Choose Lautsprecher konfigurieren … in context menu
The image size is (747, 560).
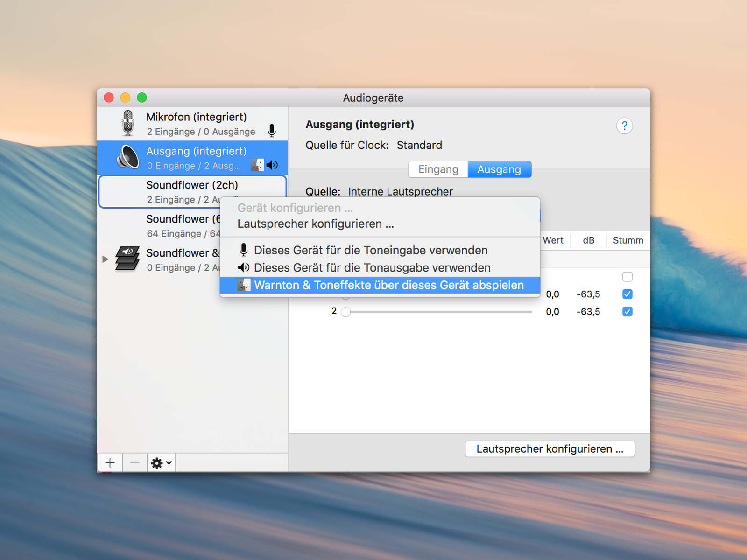click(380, 224)
